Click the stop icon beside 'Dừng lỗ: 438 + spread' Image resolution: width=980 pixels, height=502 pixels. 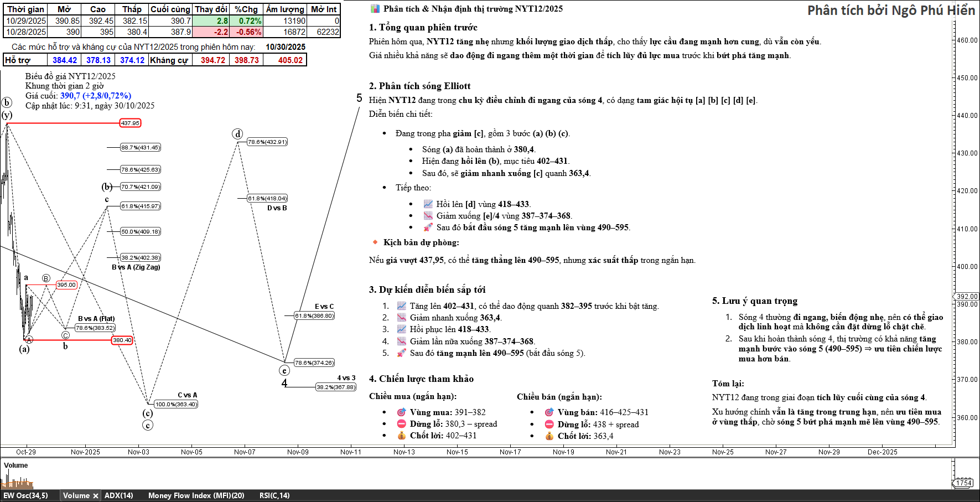[549, 425]
